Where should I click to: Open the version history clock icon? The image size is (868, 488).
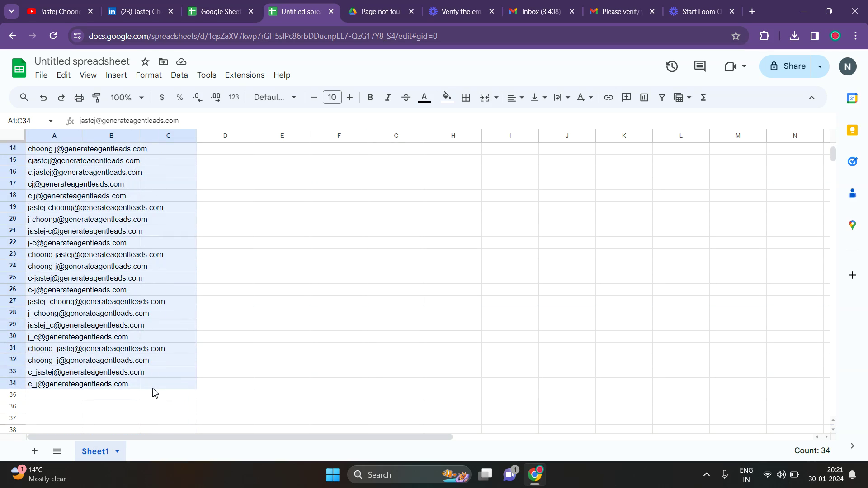672,67
